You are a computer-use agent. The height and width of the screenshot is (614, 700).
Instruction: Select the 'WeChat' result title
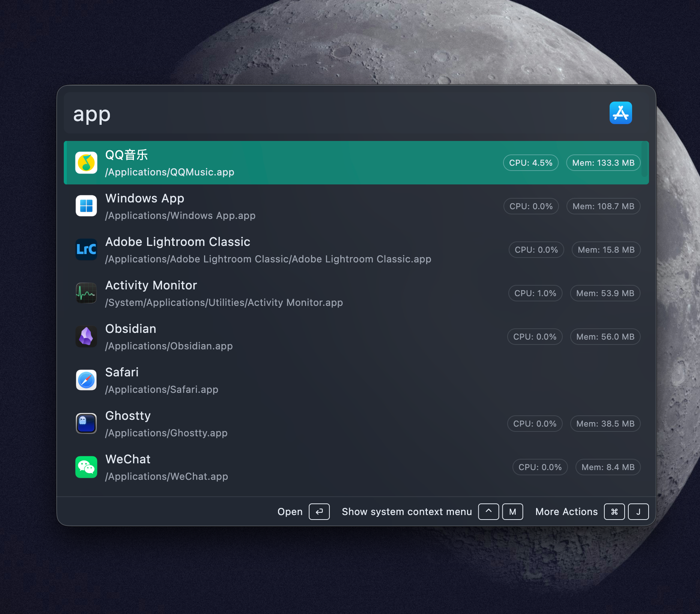(128, 459)
